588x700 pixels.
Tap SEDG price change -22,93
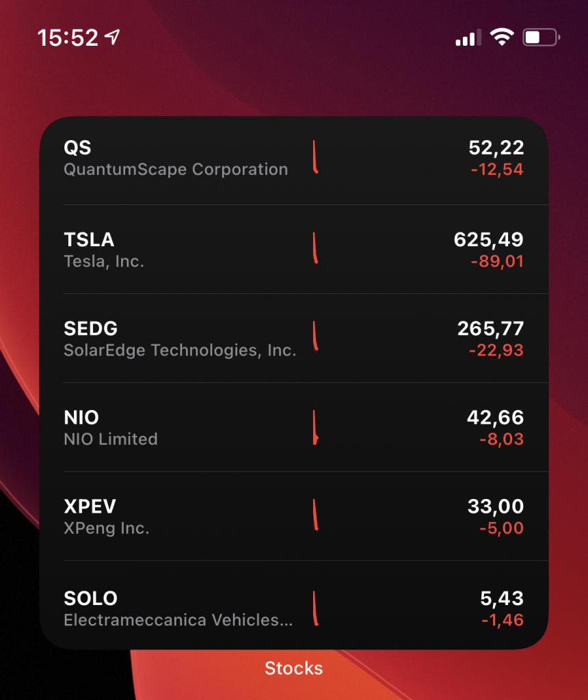pos(496,350)
